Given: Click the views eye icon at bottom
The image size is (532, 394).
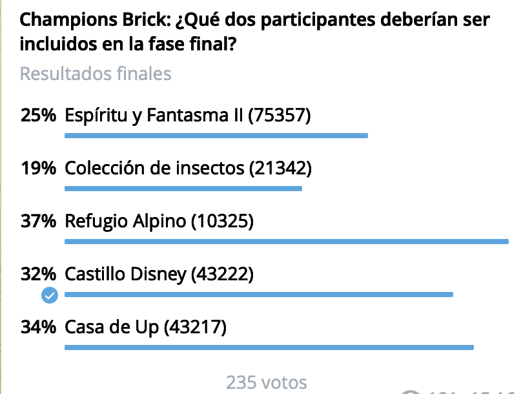Looking at the screenshot, I should (x=411, y=392).
